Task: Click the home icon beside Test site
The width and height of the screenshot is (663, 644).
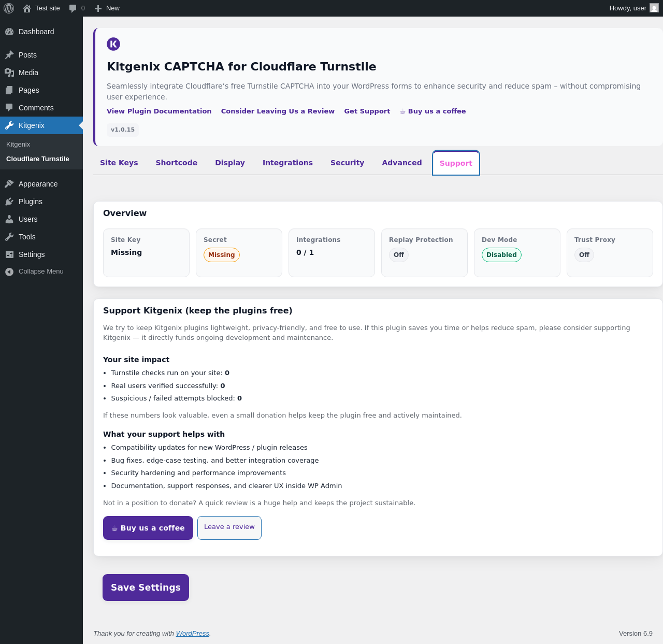Action: point(27,8)
